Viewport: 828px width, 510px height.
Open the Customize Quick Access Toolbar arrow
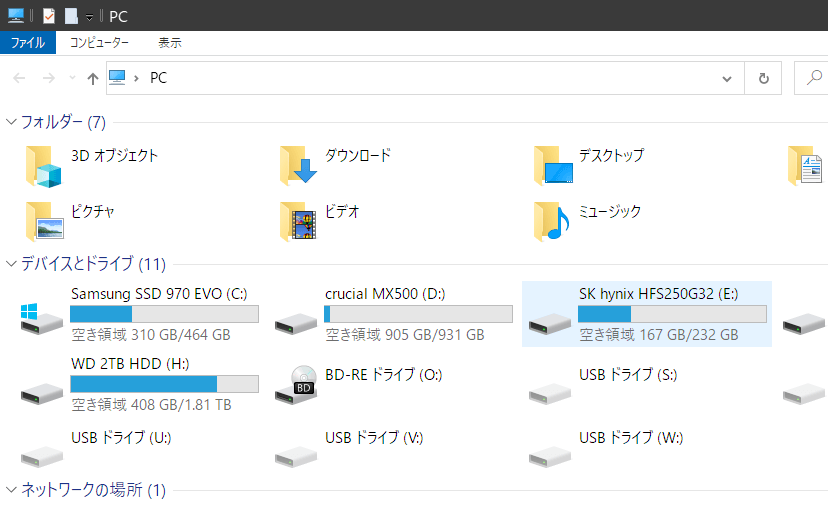point(89,17)
